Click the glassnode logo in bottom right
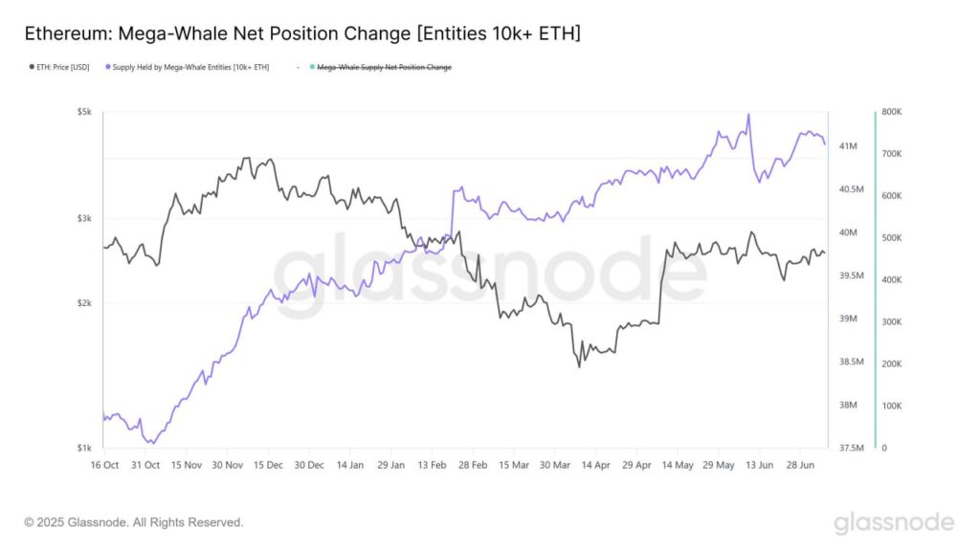 tap(893, 523)
